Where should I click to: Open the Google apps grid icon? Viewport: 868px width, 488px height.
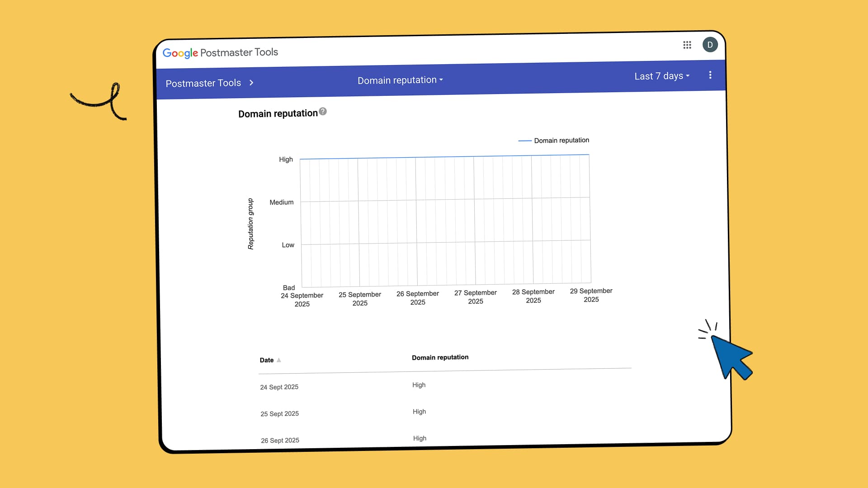pos(687,45)
